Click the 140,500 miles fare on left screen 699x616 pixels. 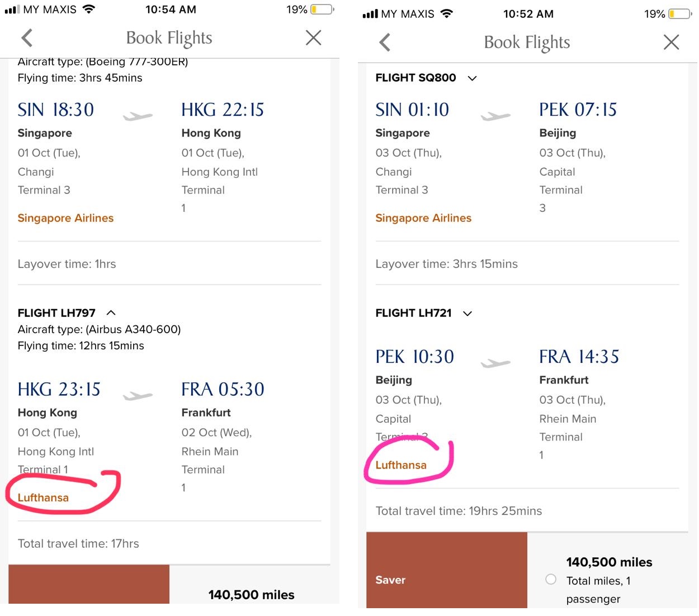251,595
